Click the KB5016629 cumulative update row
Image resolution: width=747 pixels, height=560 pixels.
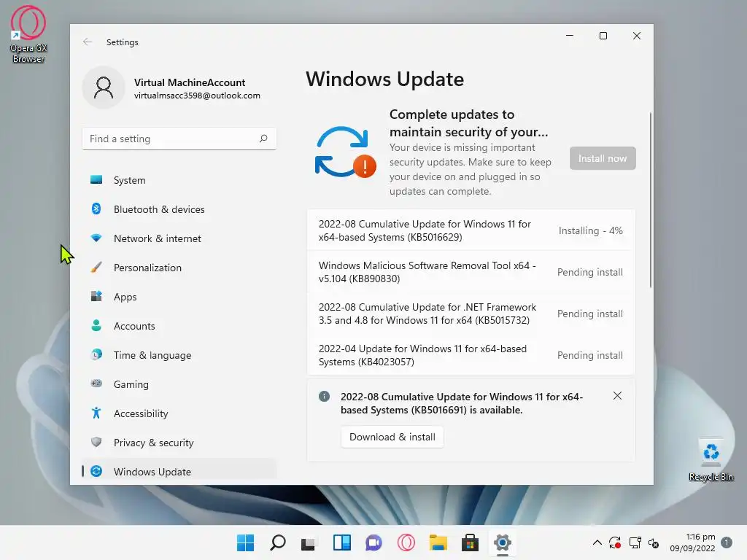471,230
